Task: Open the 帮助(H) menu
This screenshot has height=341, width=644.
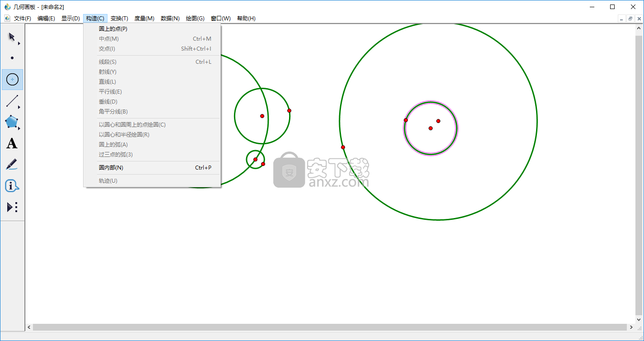Action: (246, 19)
